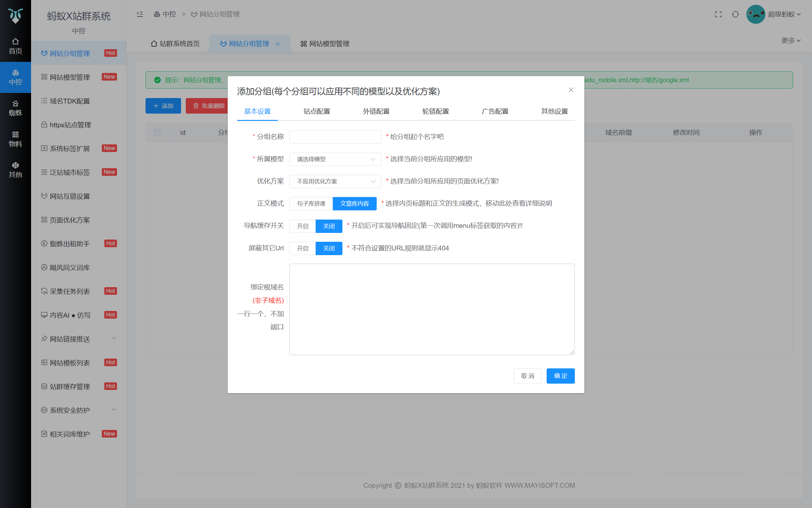Viewport: 812px width, 508px height.
Task: Confirm the dialog with 确定
Action: [560, 376]
